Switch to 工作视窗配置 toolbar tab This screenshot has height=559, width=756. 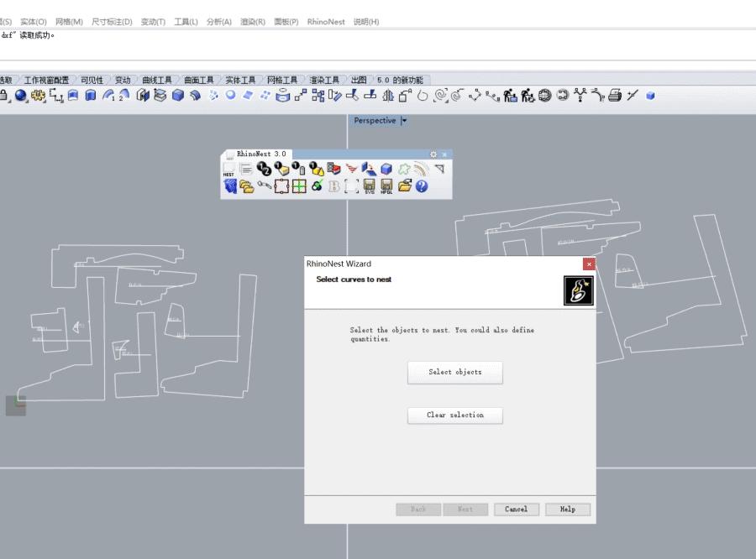(x=46, y=80)
